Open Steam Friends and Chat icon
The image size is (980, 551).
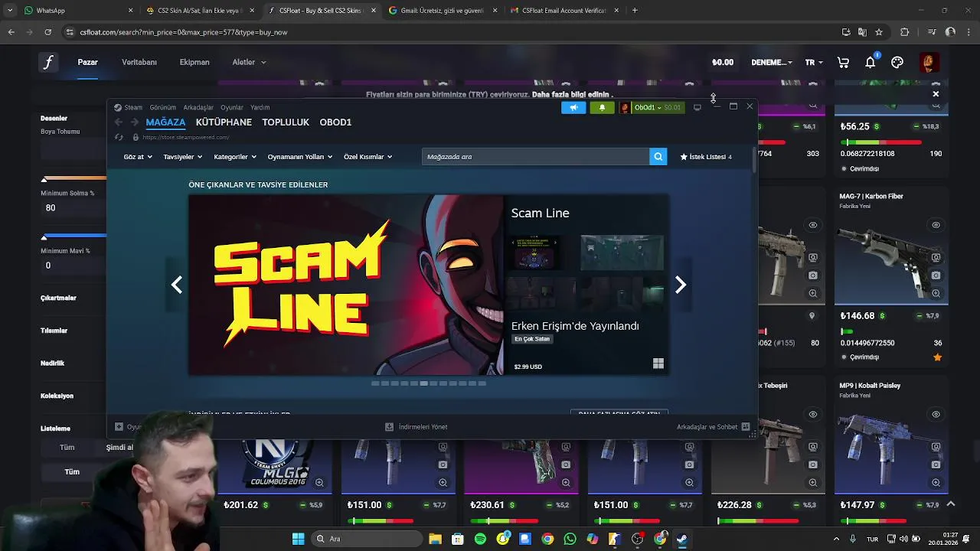(746, 427)
